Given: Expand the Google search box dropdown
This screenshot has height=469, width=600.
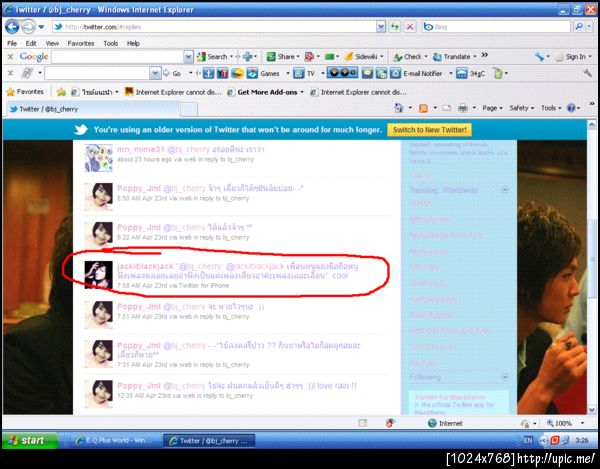Looking at the screenshot, I should coord(188,57).
